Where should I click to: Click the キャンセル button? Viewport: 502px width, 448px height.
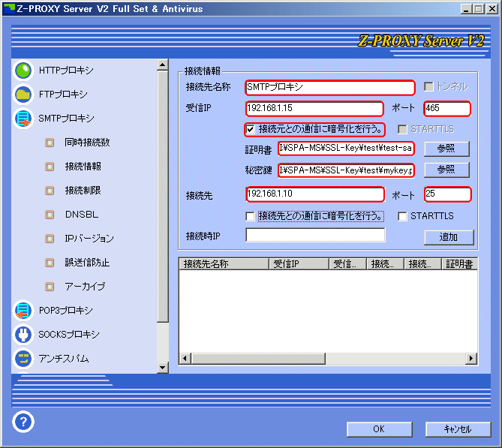(458, 429)
